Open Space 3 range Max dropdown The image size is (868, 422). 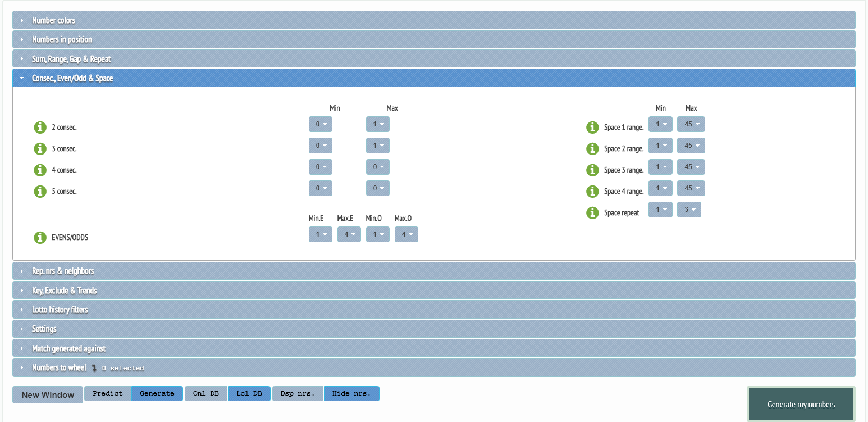691,167
